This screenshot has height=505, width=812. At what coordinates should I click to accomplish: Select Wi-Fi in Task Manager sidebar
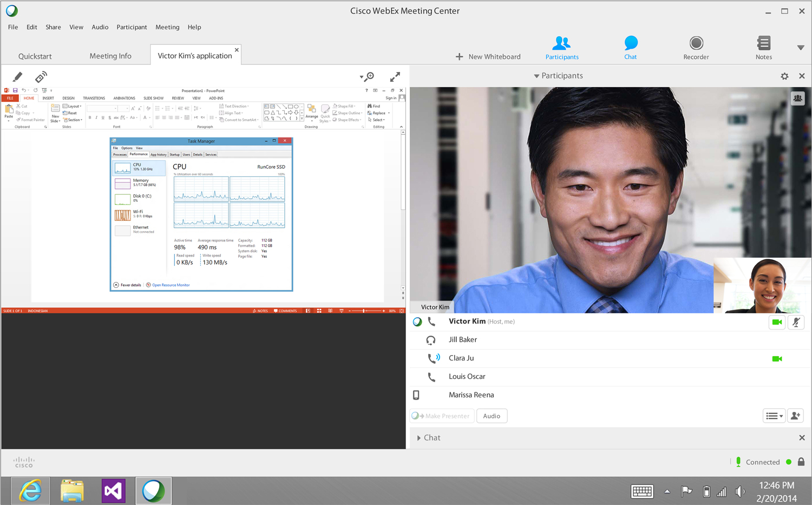click(x=139, y=214)
